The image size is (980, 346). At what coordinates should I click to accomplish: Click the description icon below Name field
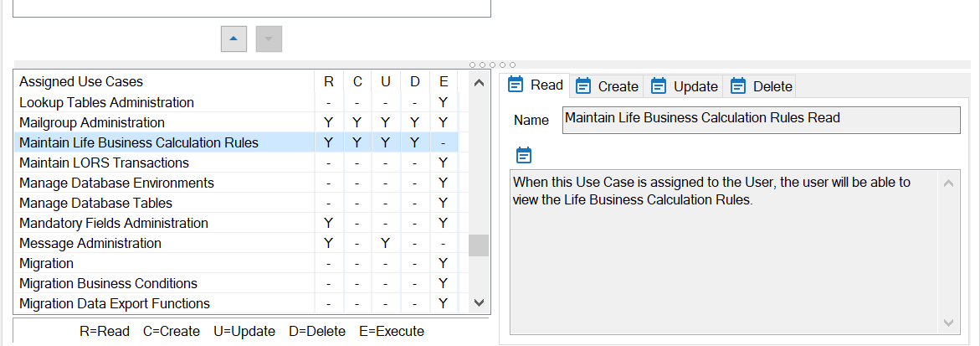pos(524,155)
